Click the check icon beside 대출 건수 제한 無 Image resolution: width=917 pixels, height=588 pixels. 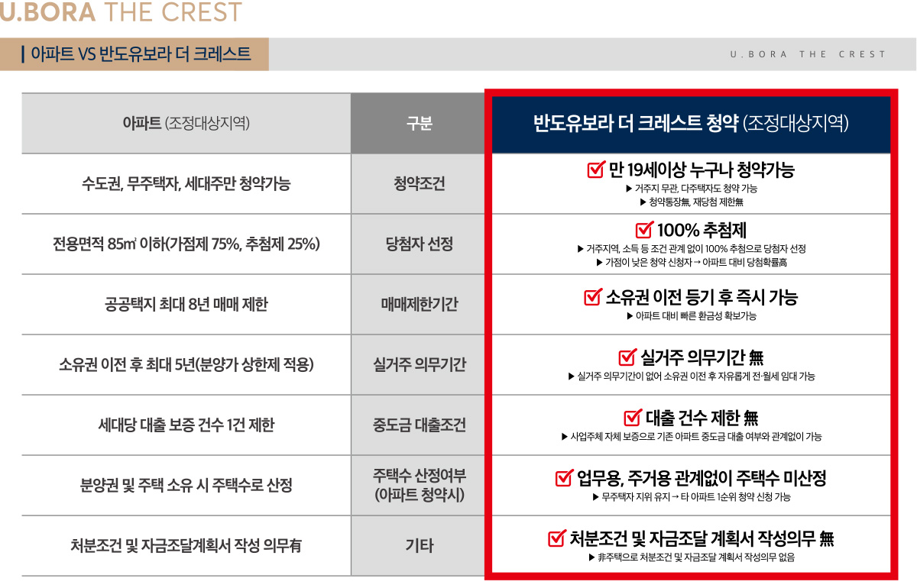tap(633, 417)
